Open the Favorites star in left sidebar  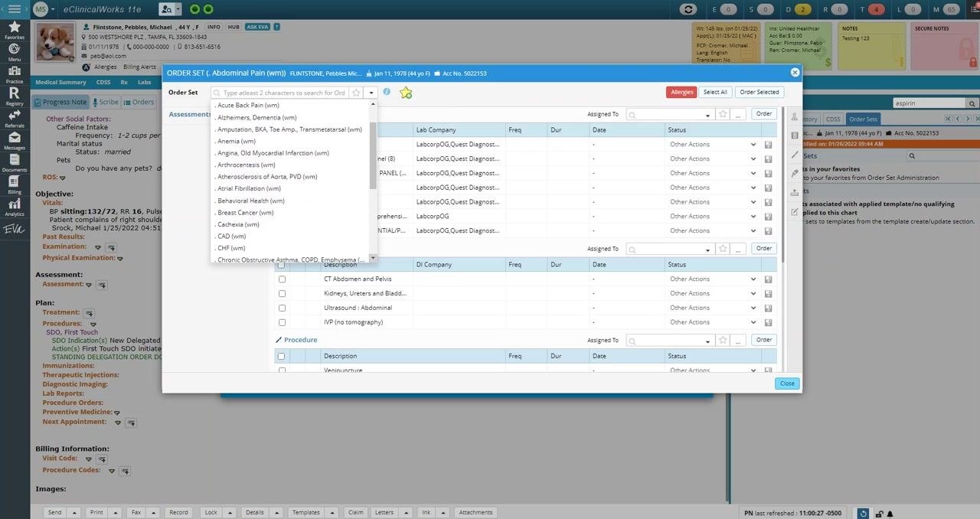[x=14, y=29]
